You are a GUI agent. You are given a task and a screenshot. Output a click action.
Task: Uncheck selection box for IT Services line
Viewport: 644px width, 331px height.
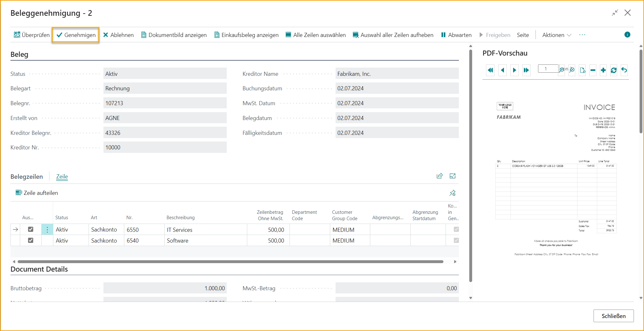pos(31,229)
